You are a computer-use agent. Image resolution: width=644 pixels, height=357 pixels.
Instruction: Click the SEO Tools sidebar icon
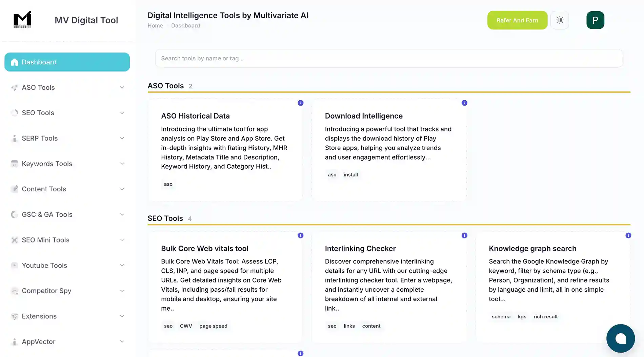14,113
